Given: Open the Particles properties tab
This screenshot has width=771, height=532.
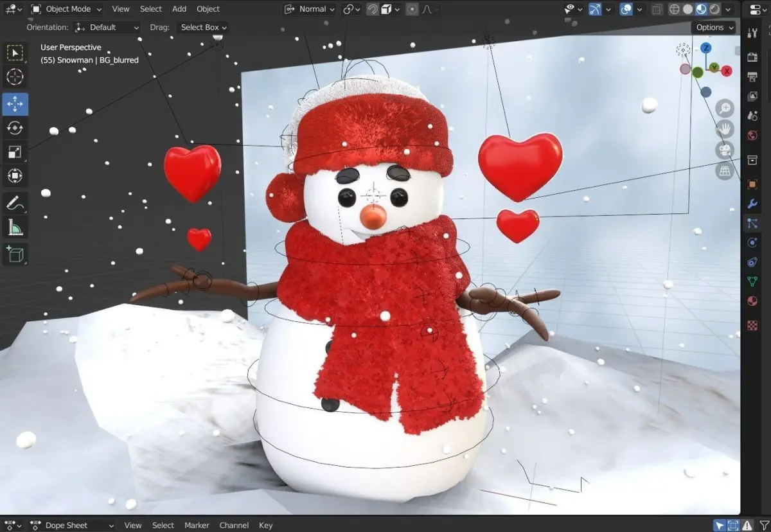Looking at the screenshot, I should tap(752, 224).
